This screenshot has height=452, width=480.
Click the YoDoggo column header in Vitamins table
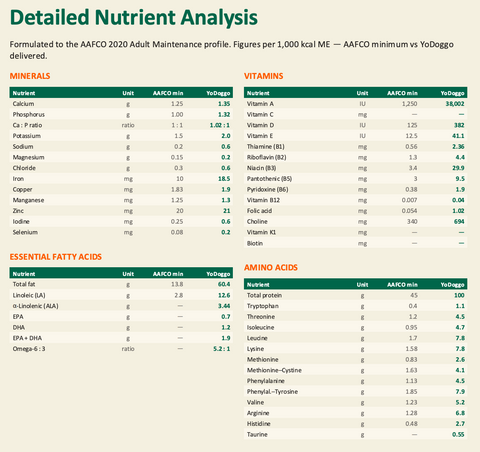(x=452, y=93)
